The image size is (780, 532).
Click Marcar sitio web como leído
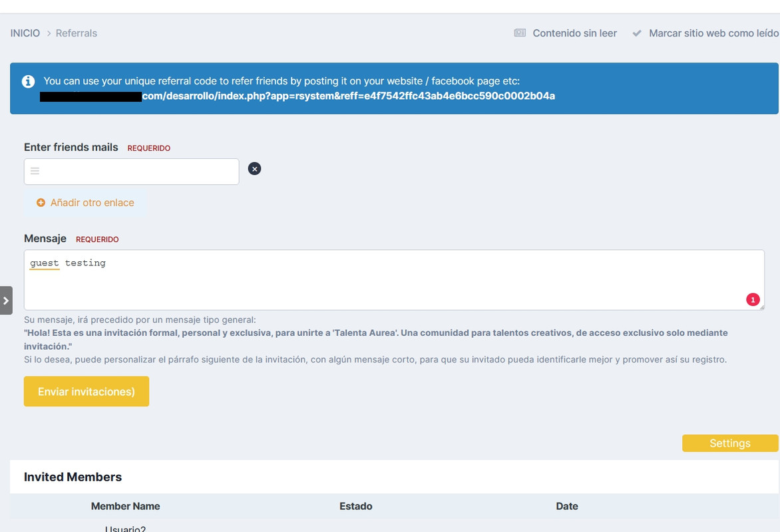click(713, 33)
